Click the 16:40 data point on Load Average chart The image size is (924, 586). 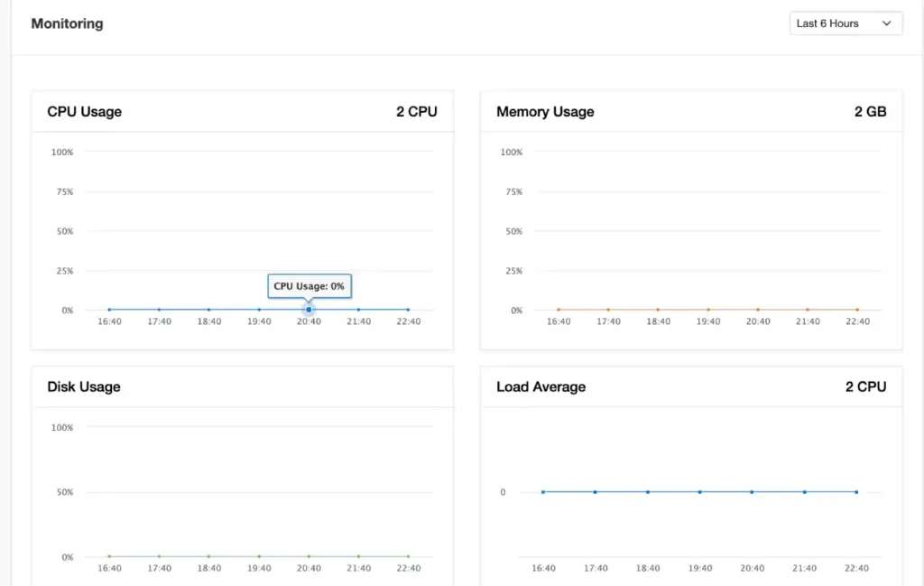click(543, 492)
